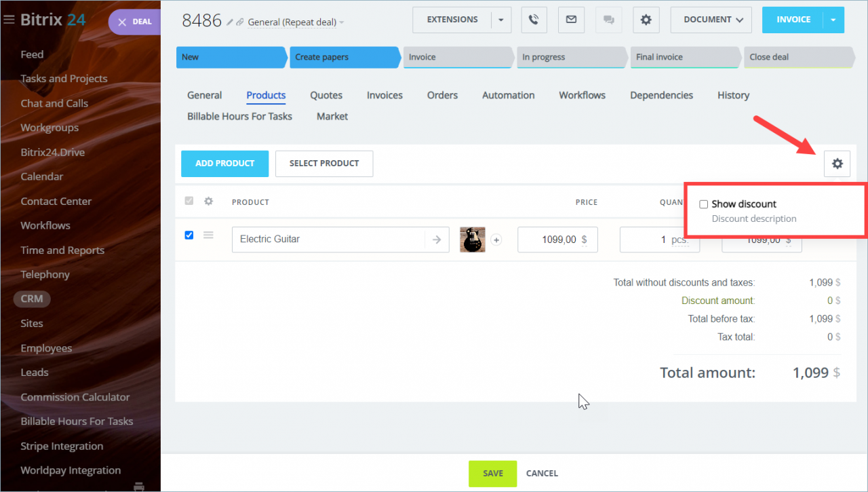
Task: Set deal stage to Invoice
Action: pyautogui.click(x=458, y=57)
